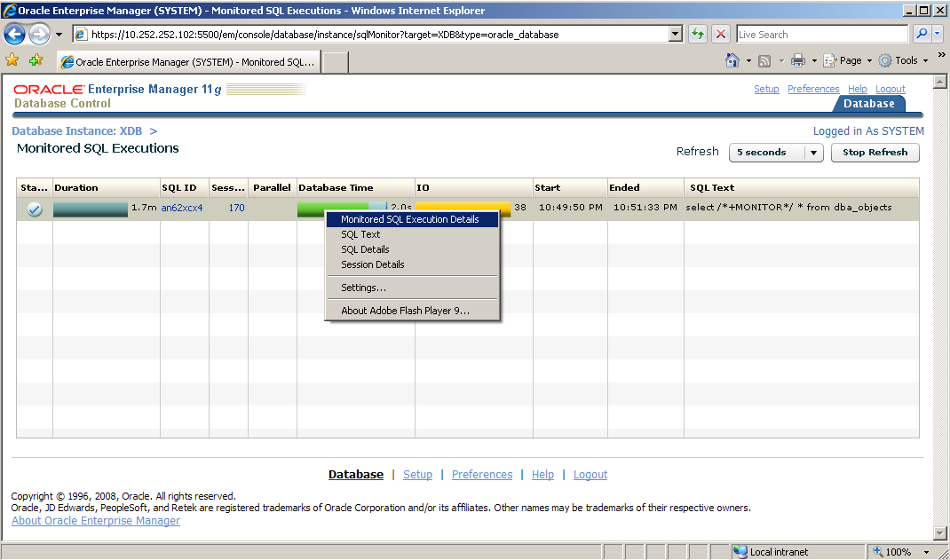Open the Tools menu
Viewport: 950px width, 560px height.
point(903,60)
